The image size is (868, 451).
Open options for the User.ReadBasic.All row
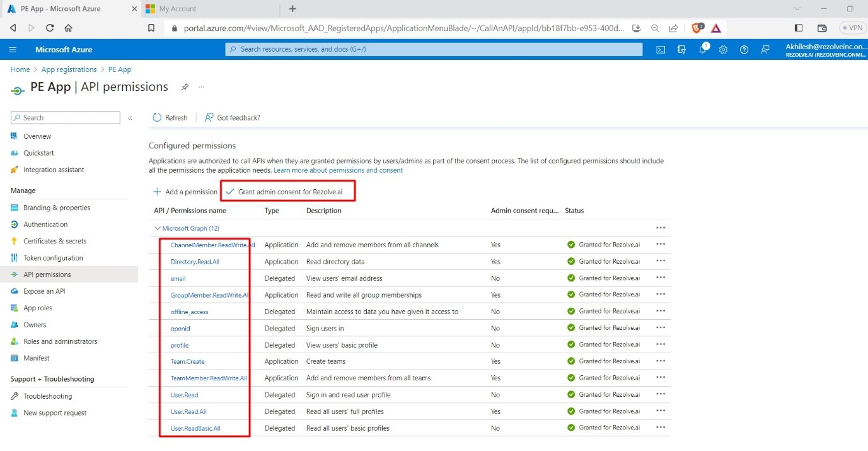point(661,428)
